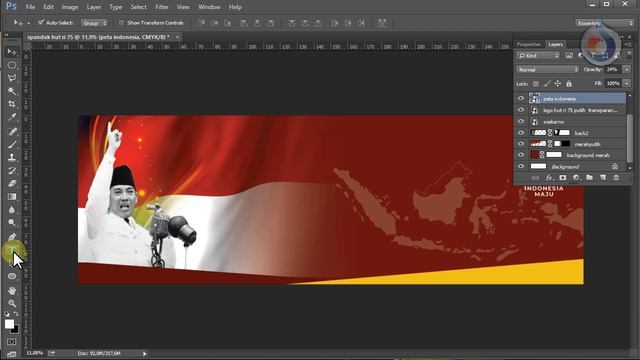This screenshot has height=360, width=640.
Task: Select the Polygonal Lasso tool
Action: tap(12, 78)
